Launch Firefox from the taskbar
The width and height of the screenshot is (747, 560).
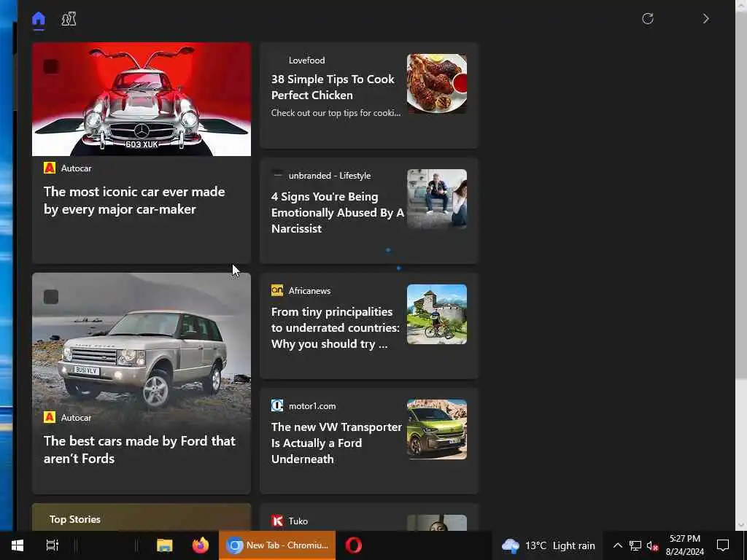coord(201,545)
